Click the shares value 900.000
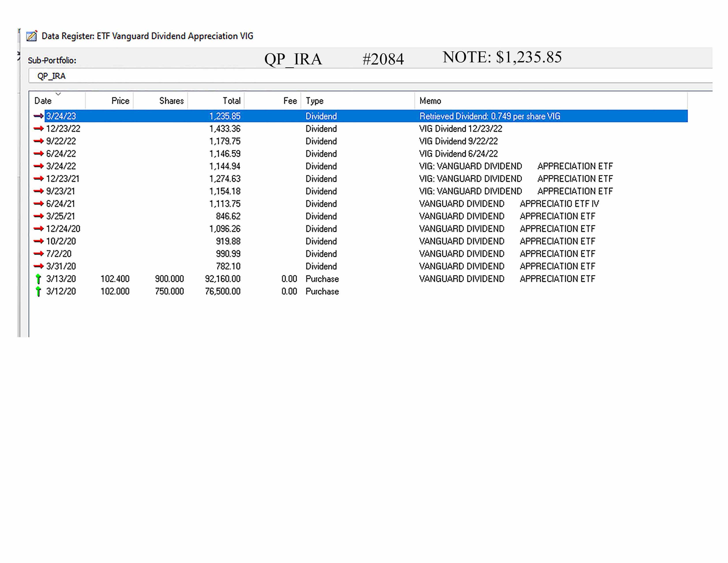 169,279
